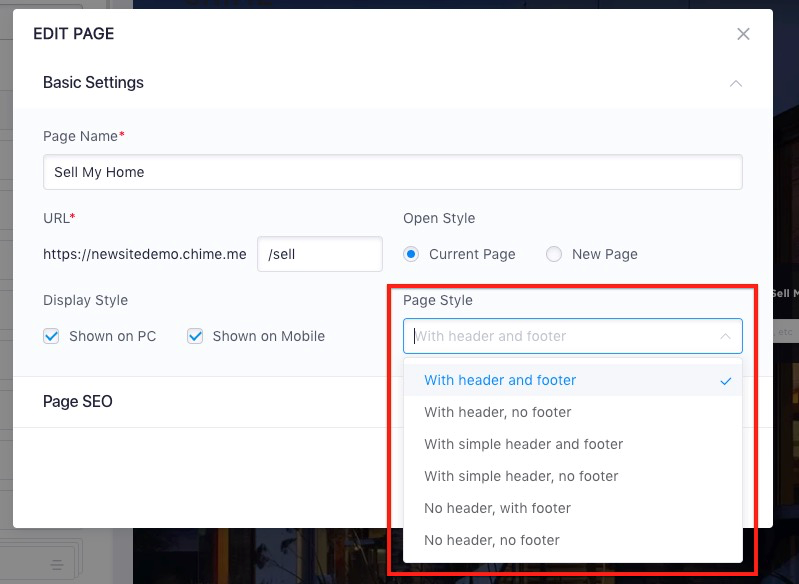Select the Current Page radio button
The width and height of the screenshot is (799, 584).
(x=411, y=254)
